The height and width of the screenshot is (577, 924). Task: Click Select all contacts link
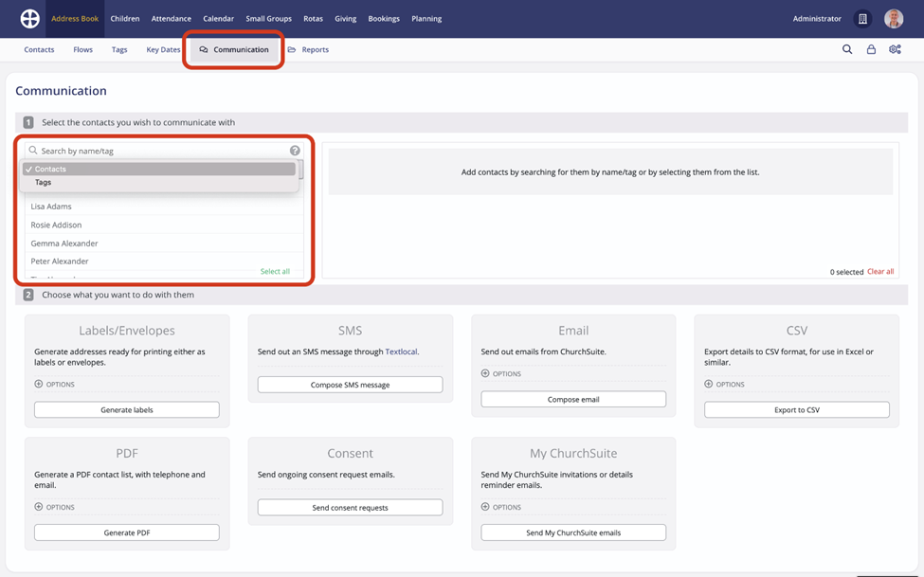coord(275,272)
